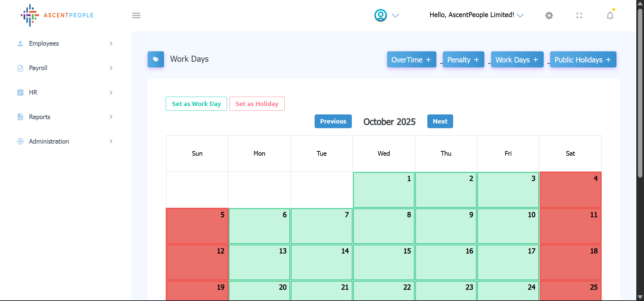The width and height of the screenshot is (644, 301).
Task: Open the settings gear icon
Action: [x=549, y=15]
